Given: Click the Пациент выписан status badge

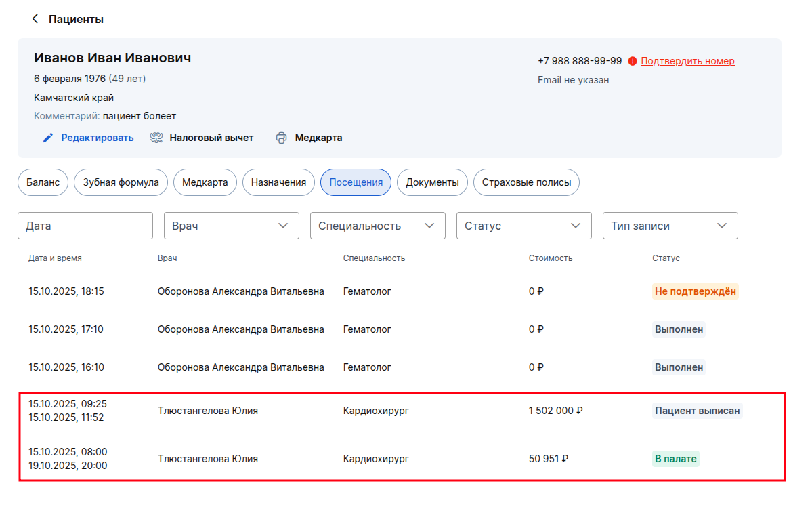Looking at the screenshot, I should pos(697,411).
